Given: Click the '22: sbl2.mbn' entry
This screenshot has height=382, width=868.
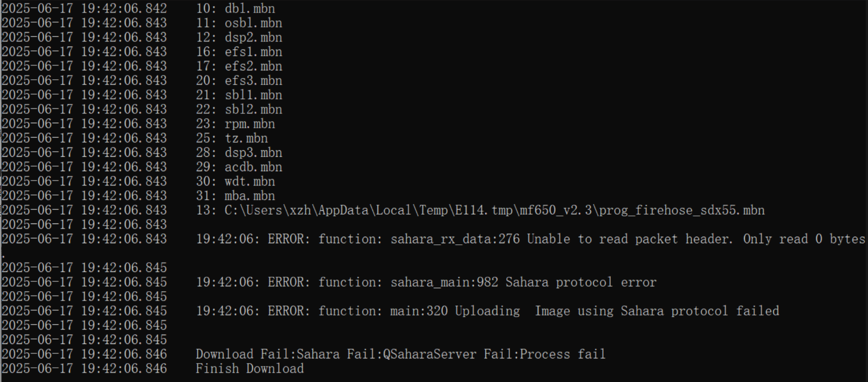Looking at the screenshot, I should click(239, 109).
